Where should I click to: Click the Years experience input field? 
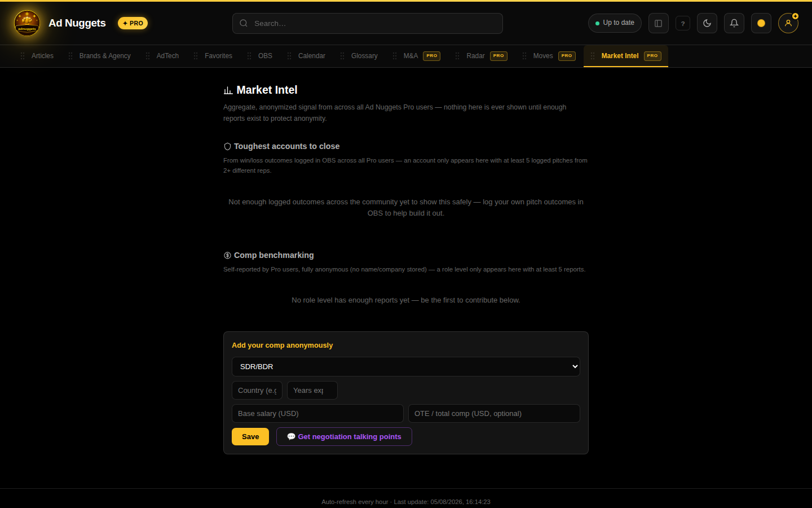click(312, 391)
